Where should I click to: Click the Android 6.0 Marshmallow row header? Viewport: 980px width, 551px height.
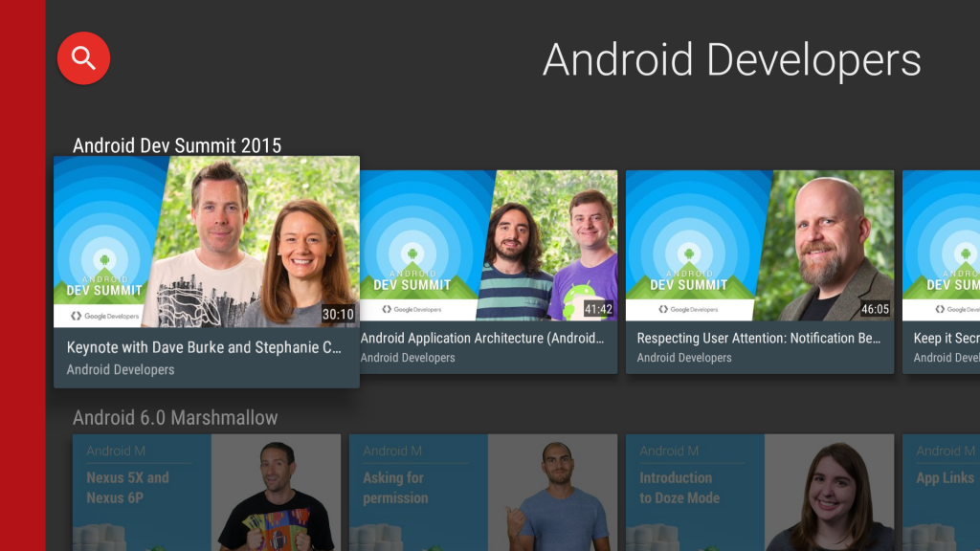[x=175, y=417]
